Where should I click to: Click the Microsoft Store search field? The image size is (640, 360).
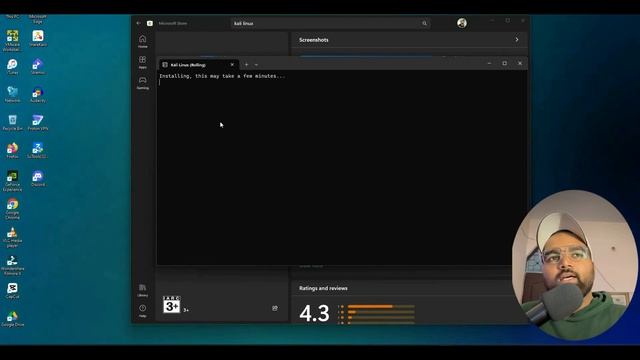tap(330, 23)
